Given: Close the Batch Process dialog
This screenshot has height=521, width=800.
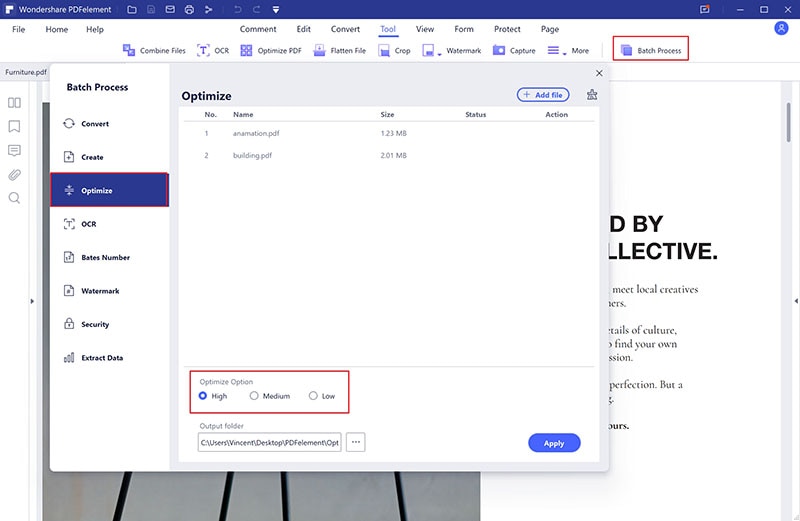Looking at the screenshot, I should tap(599, 73).
